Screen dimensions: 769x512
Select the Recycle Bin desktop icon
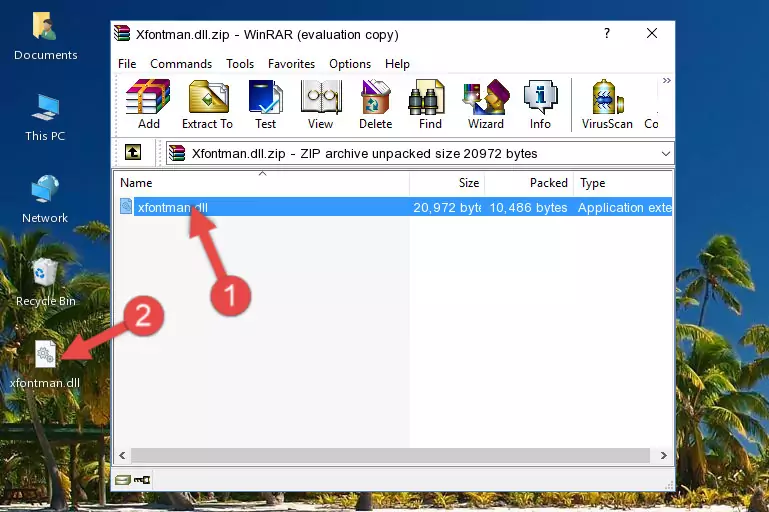45,282
